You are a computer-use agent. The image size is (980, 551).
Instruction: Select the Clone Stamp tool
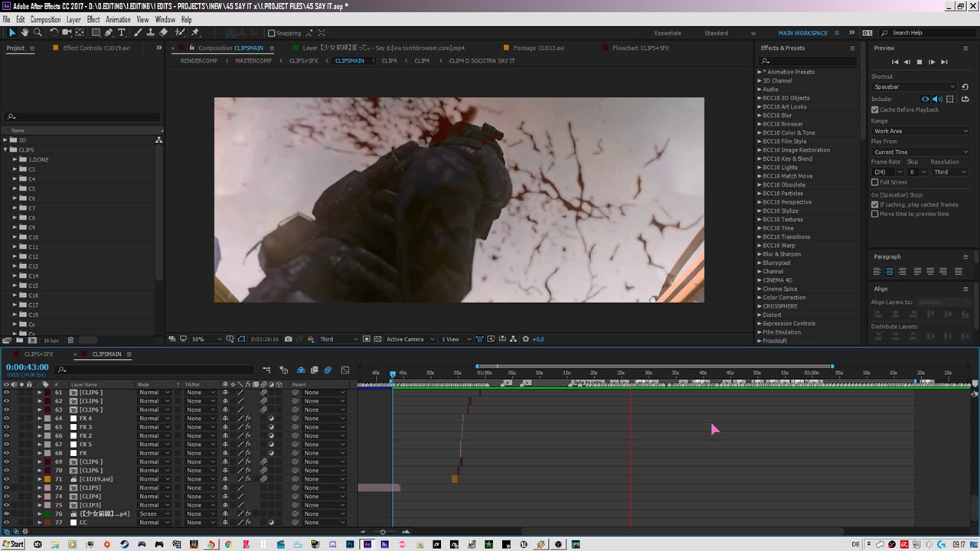point(150,33)
